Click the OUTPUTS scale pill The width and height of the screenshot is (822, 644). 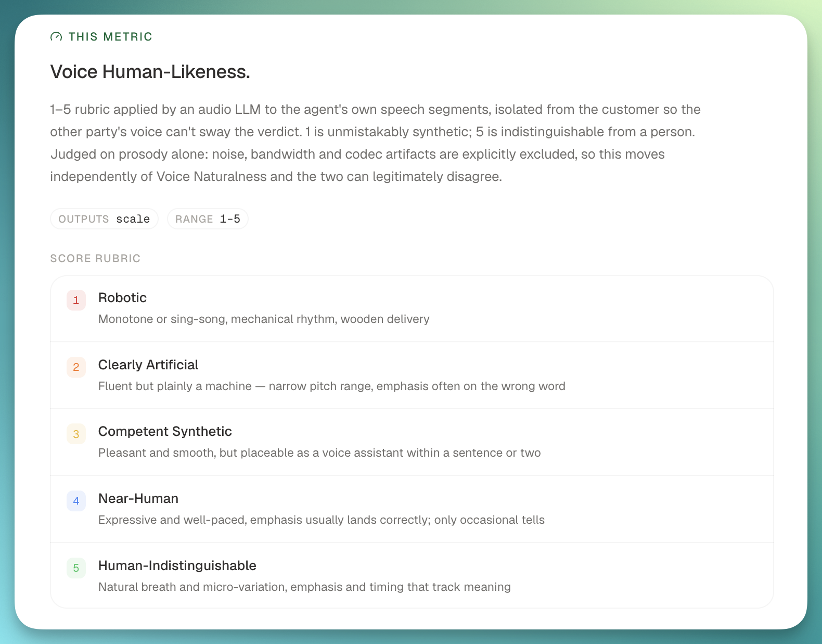click(x=104, y=219)
